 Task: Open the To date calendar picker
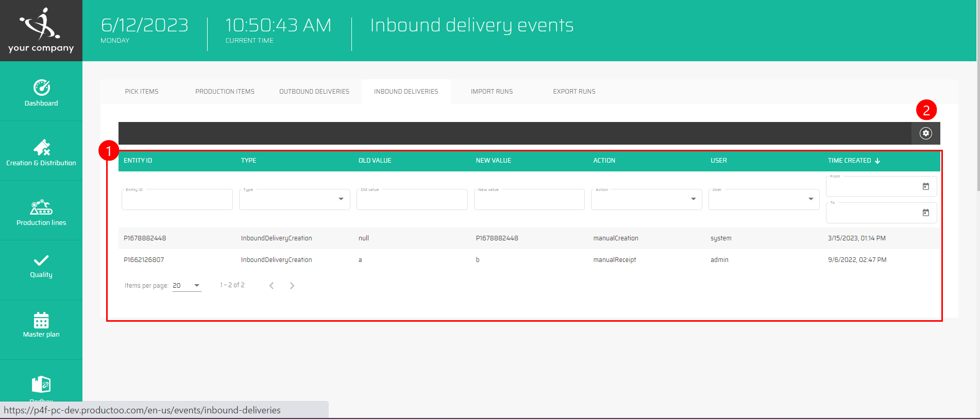pyautogui.click(x=925, y=213)
